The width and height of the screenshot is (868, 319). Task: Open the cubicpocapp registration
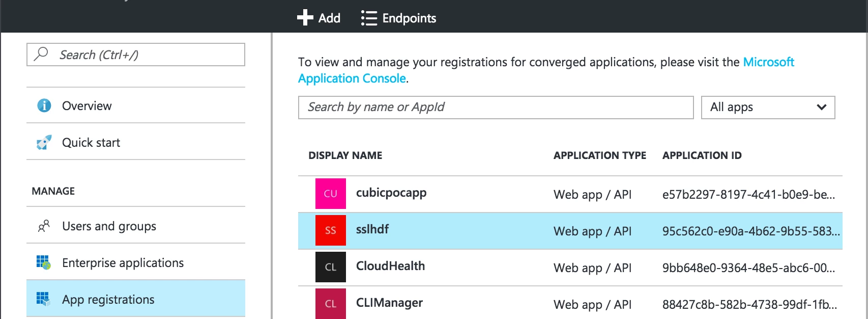click(x=391, y=193)
